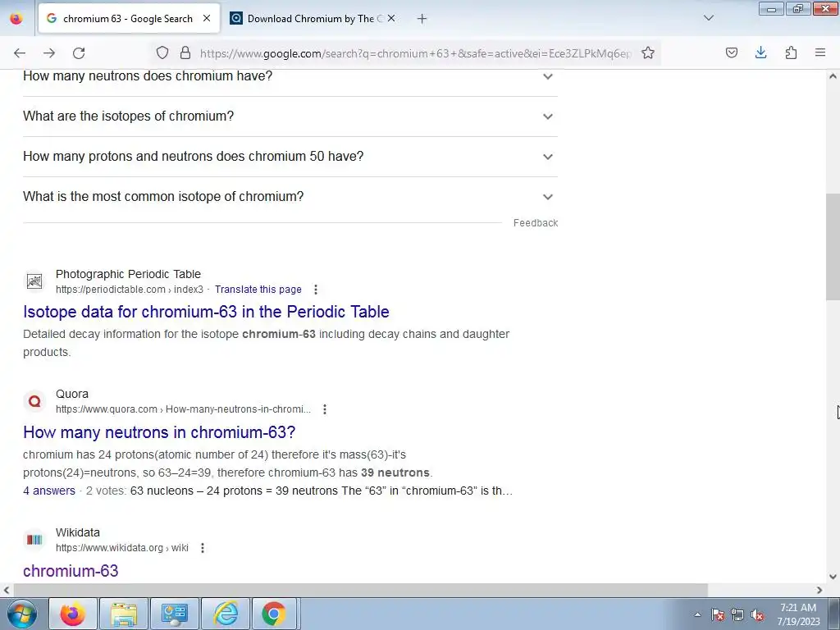Screen dimensions: 840x630
Task: Open the Wikidata chromium-63 result
Action: click(71, 571)
